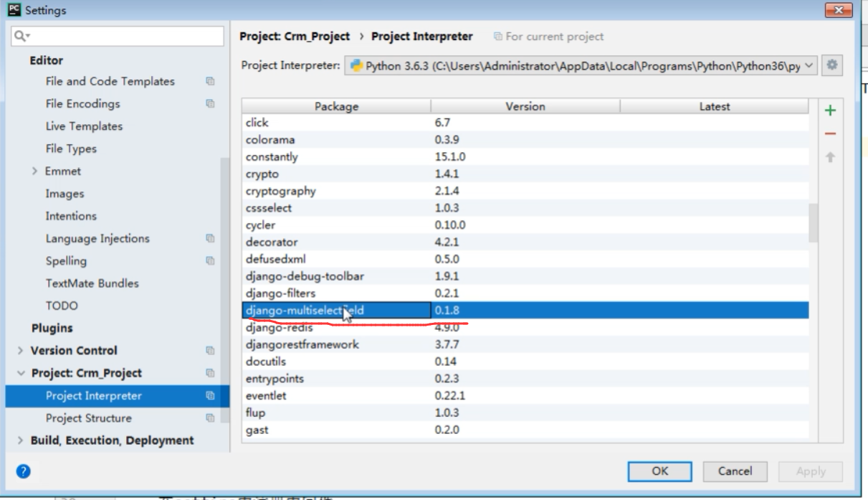Select the django-debug-toolbar package row
This screenshot has width=868, height=500.
coord(525,276)
